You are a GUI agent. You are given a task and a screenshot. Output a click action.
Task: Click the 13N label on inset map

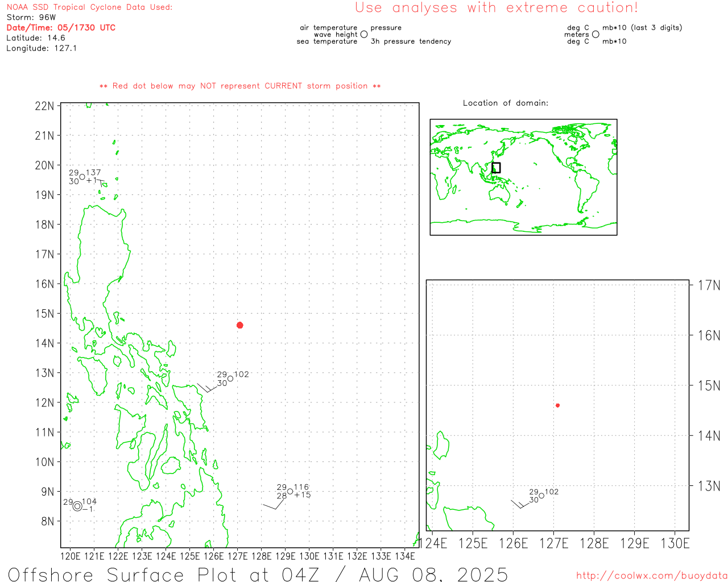point(709,486)
